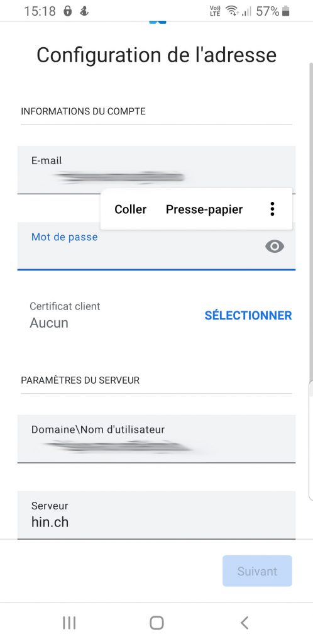This screenshot has height=644, width=313.
Task: Focus the Mot de passe field
Action: click(156, 246)
